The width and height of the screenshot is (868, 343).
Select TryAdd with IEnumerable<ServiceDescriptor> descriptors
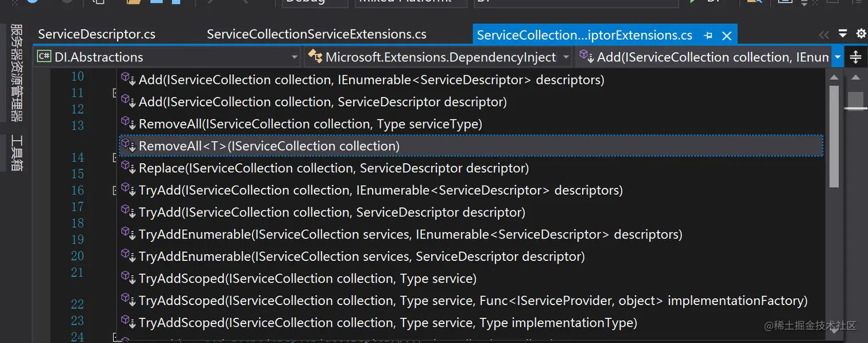click(x=471, y=190)
